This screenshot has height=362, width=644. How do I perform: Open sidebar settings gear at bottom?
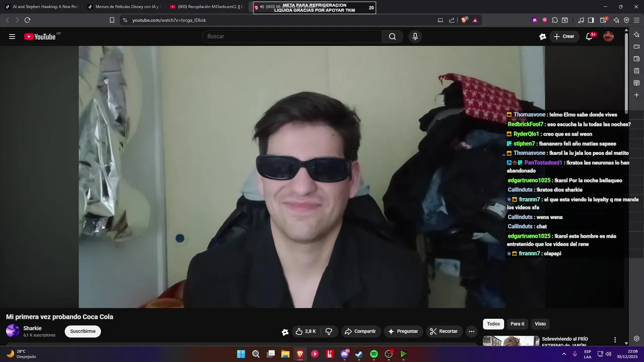point(636,338)
